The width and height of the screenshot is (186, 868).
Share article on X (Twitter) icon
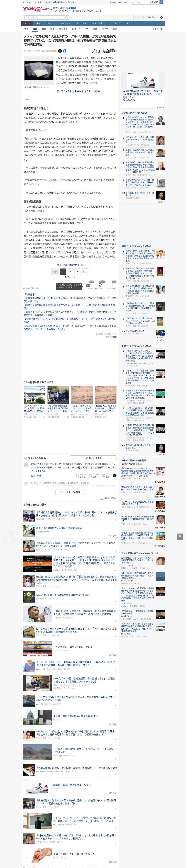click(60, 51)
